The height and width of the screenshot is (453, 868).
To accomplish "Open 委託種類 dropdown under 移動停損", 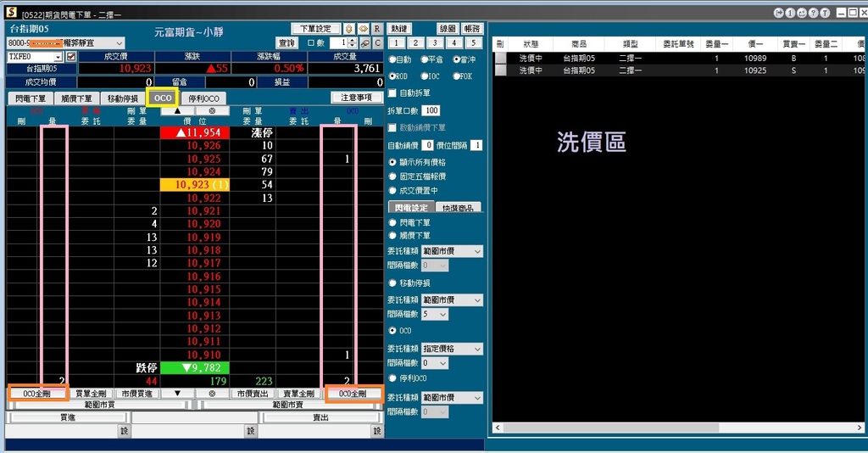I will coord(452,299).
